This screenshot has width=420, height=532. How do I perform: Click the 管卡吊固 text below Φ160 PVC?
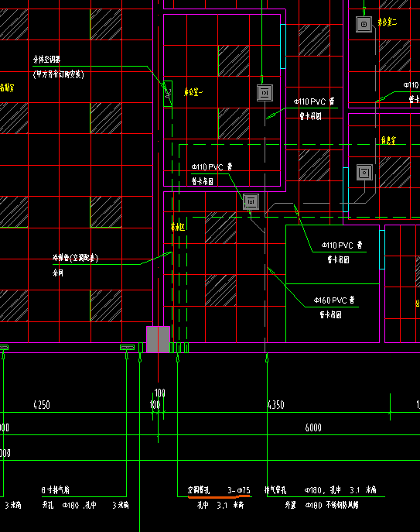tap(330, 315)
